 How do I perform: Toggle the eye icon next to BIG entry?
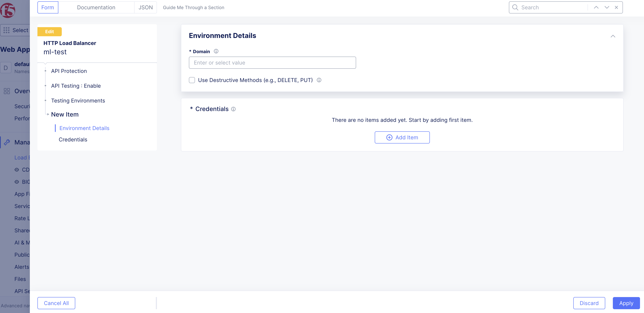coord(17,182)
